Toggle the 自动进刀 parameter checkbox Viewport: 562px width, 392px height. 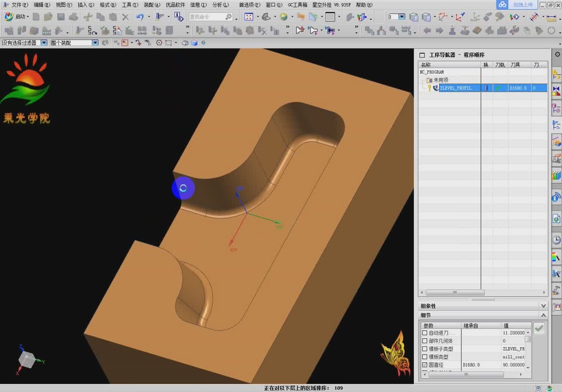(425, 333)
